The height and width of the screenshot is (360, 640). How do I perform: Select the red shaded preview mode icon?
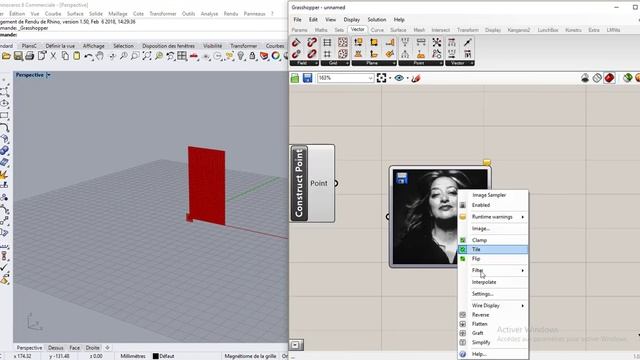click(609, 78)
